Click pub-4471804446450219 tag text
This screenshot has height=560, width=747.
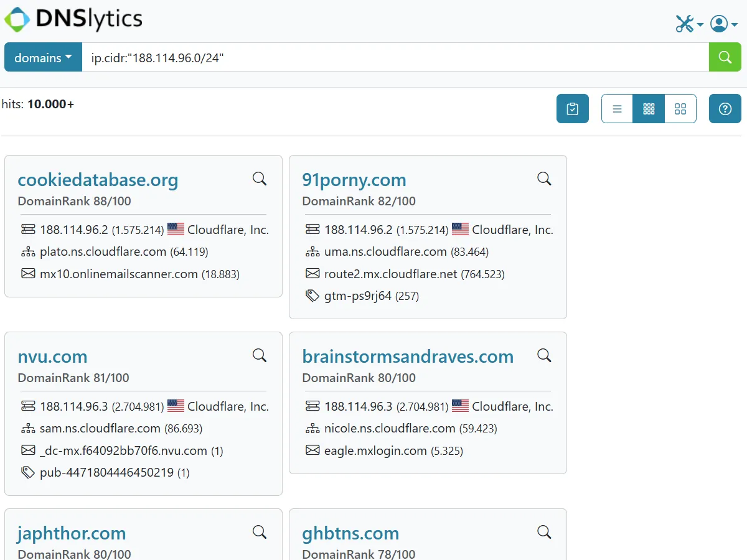[106, 472]
